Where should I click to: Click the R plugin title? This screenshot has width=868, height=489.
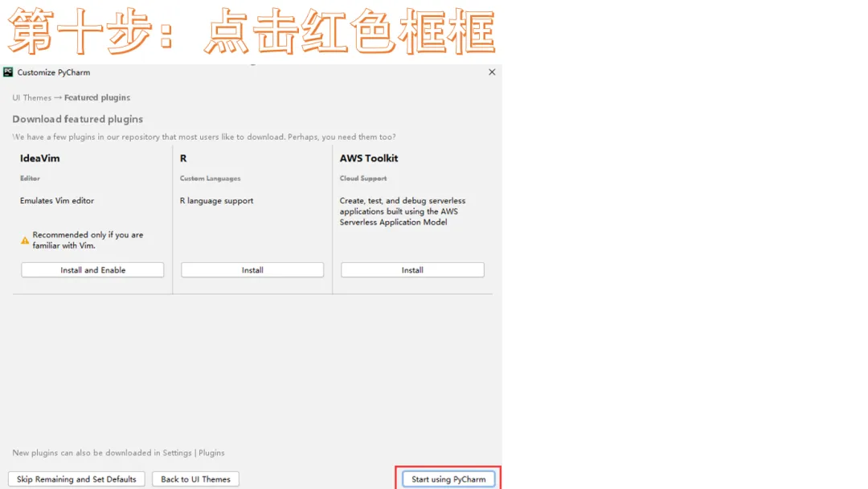click(x=183, y=158)
